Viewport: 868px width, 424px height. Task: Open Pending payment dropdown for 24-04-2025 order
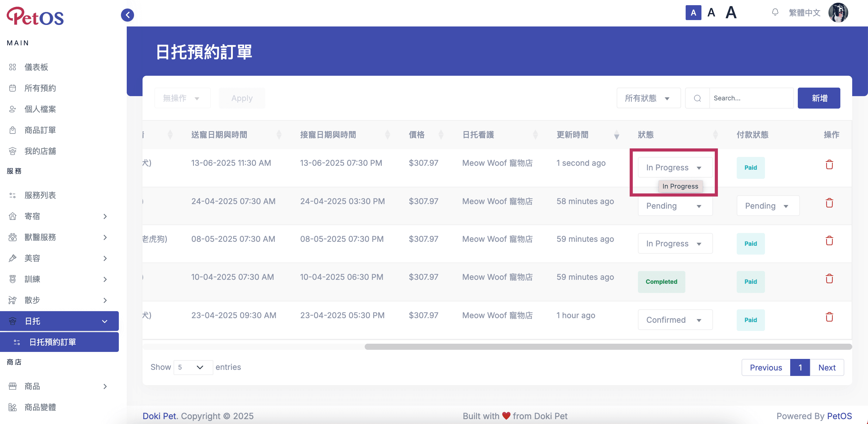[x=768, y=206]
